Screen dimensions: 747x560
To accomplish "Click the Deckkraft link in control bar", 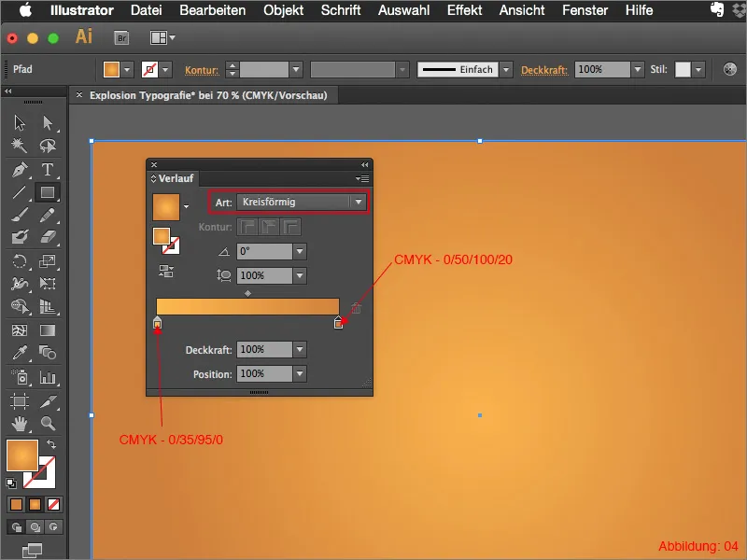I will pyautogui.click(x=544, y=70).
